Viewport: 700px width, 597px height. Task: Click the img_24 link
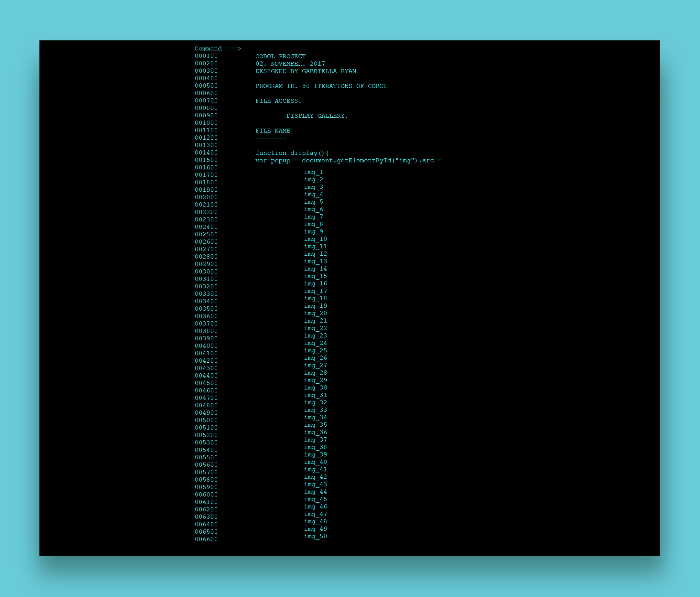pyautogui.click(x=315, y=343)
